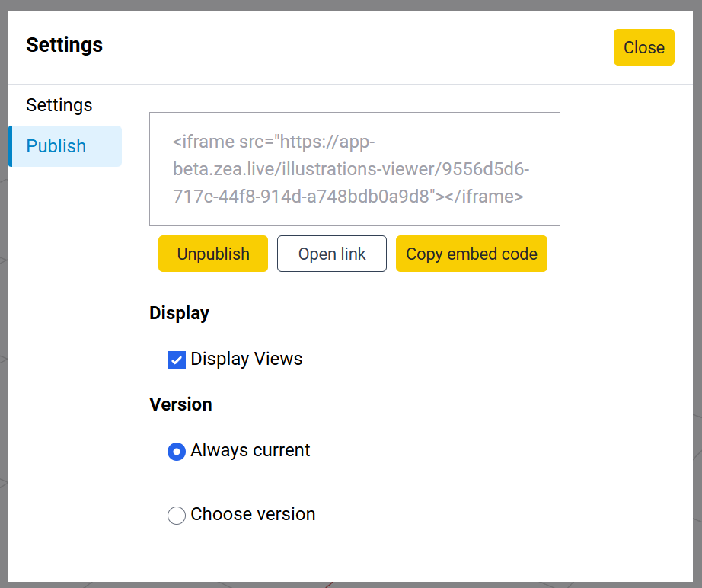Select the Always current version option
The image size is (702, 588).
click(177, 452)
